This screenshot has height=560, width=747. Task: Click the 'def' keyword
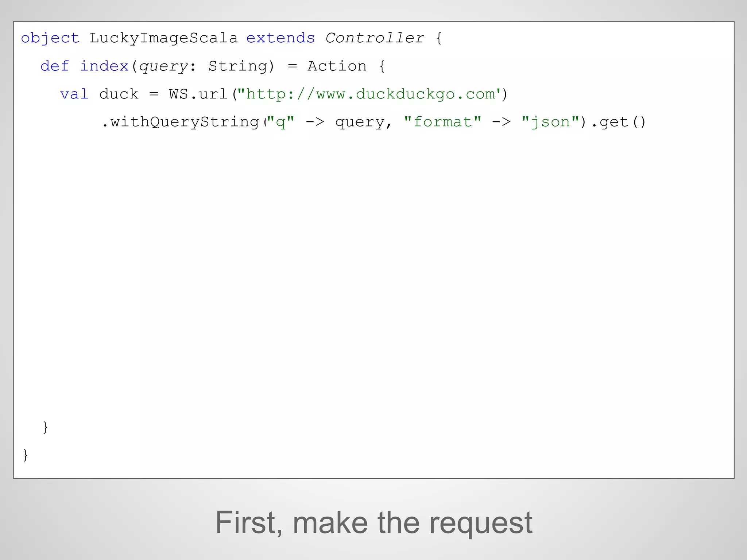tap(55, 66)
